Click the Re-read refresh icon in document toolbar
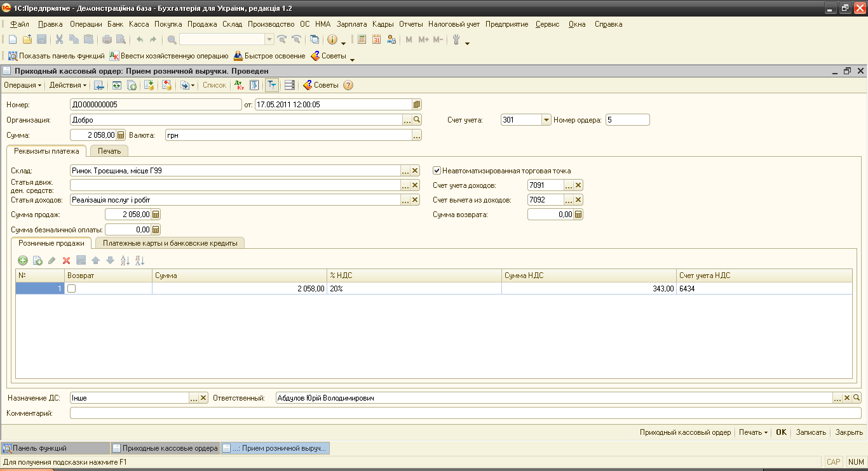This screenshot has height=471, width=868. coord(117,85)
